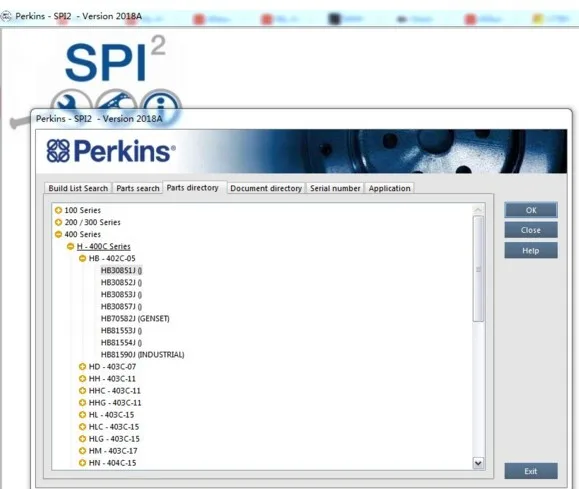The width and height of the screenshot is (579, 489).
Task: Click the scrollbar down arrow in the tree
Action: (478, 463)
